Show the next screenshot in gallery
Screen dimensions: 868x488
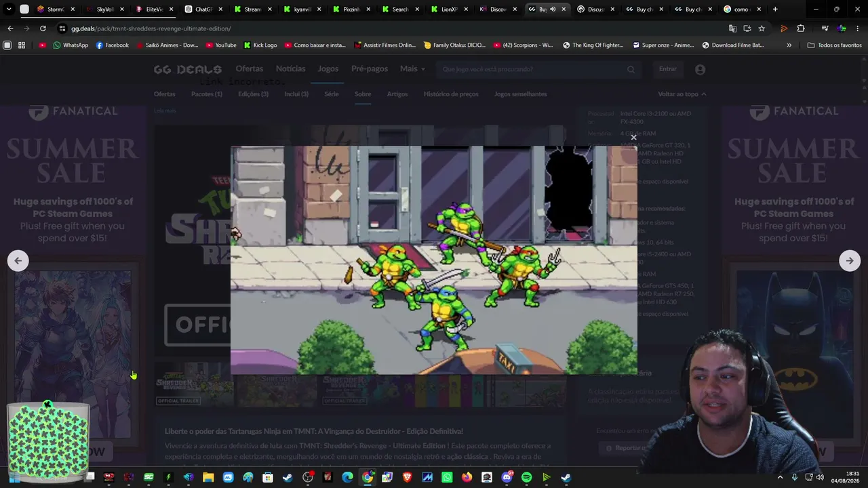850,260
